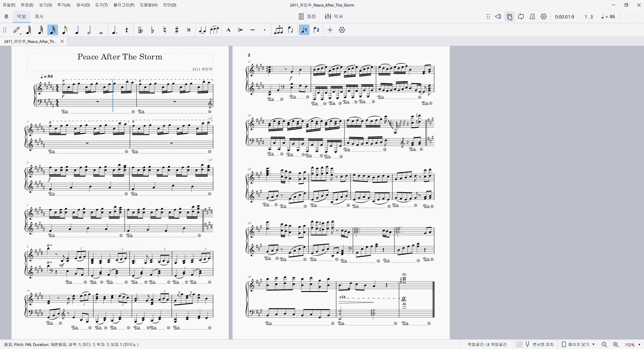Switch to voice 1
Screen dimensions: 644x349
(304, 30)
